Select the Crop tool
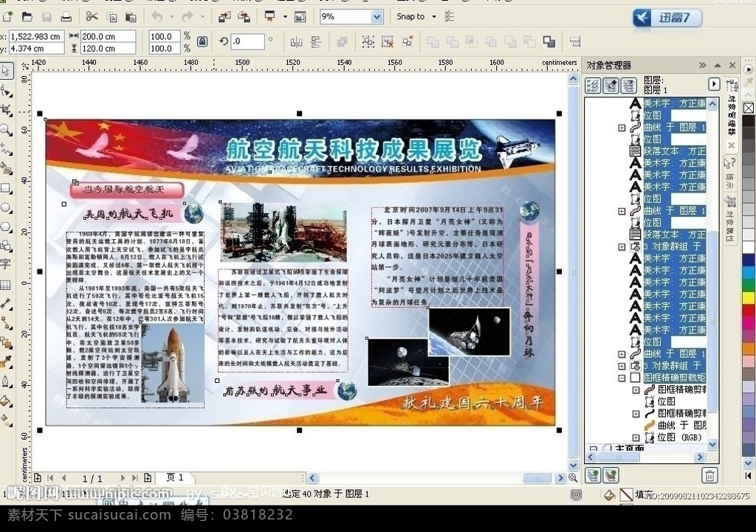 [x=6, y=110]
